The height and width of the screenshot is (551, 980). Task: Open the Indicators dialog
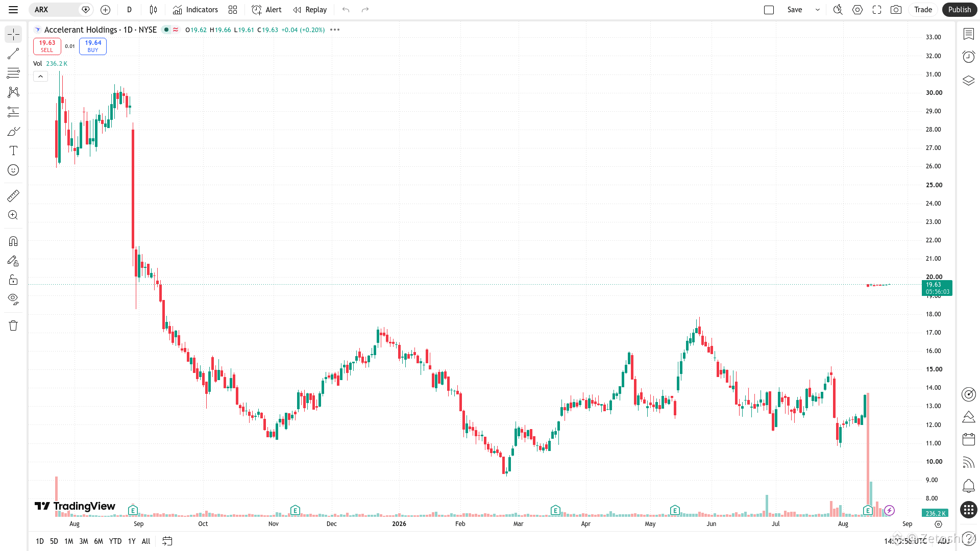[195, 10]
